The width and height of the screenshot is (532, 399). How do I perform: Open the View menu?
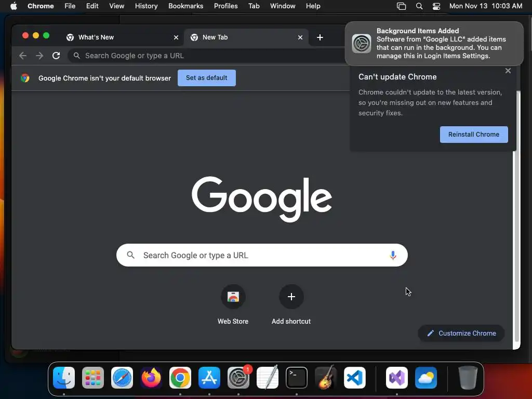116,6
